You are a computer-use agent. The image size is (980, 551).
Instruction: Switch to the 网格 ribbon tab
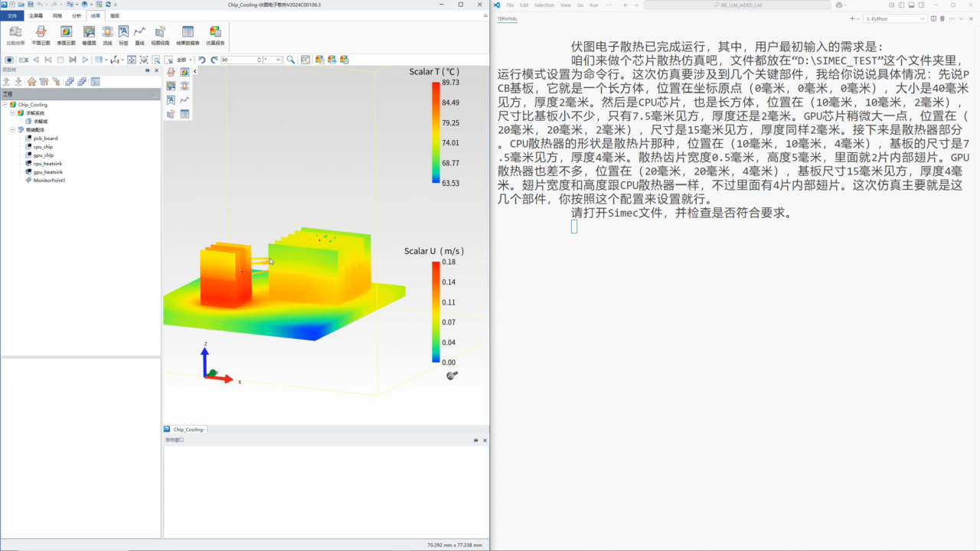pos(57,15)
